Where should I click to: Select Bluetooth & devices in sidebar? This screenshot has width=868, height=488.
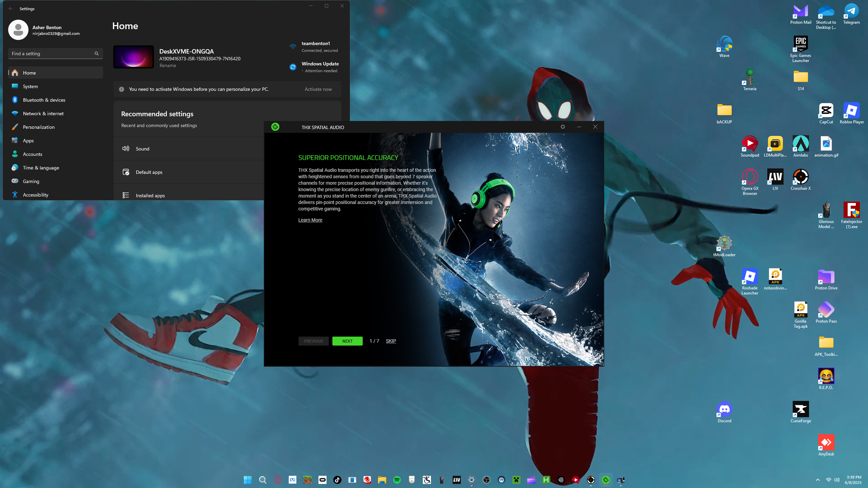(44, 100)
